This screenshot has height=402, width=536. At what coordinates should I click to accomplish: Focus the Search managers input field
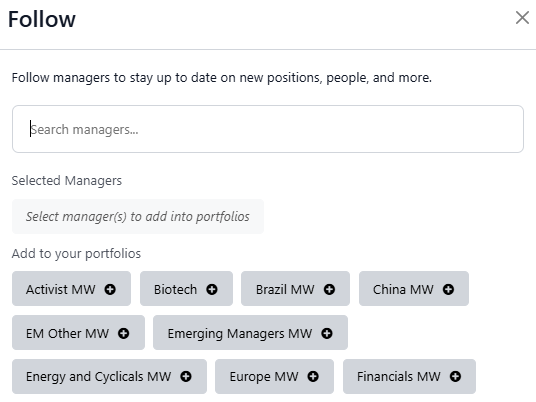268,129
